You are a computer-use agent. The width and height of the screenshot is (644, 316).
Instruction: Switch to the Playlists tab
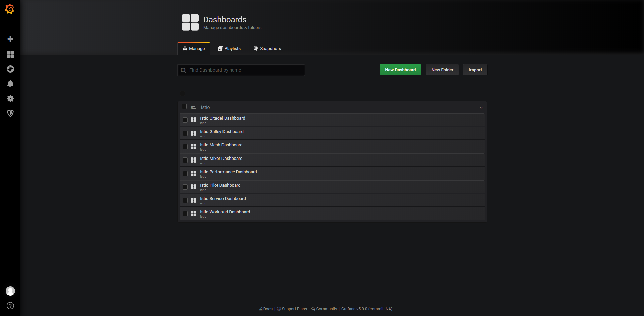pyautogui.click(x=229, y=49)
